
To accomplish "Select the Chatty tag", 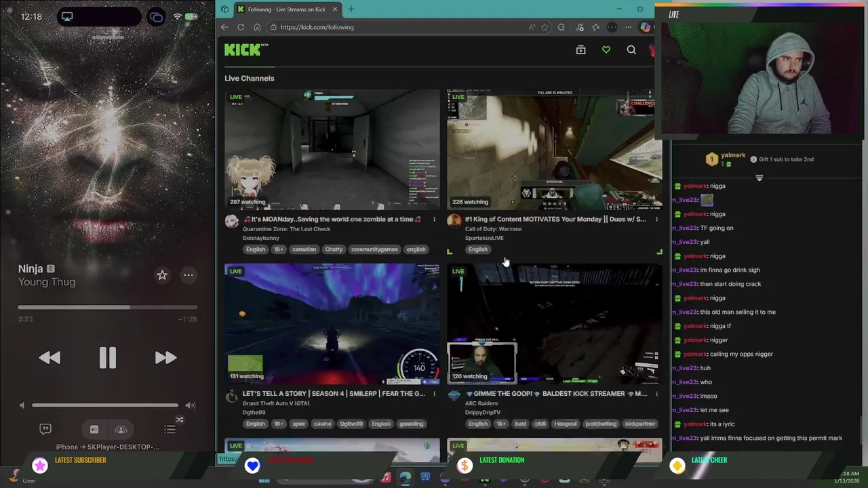I will coord(334,249).
